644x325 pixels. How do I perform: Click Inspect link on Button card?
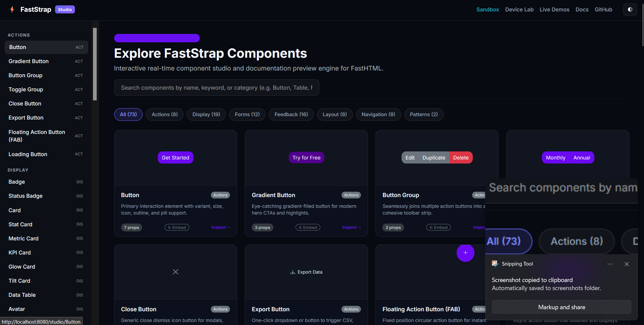221,228
